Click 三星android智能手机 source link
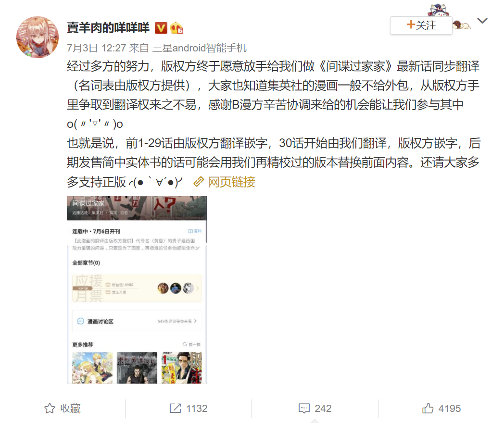This screenshot has width=504, height=423. pos(199,48)
